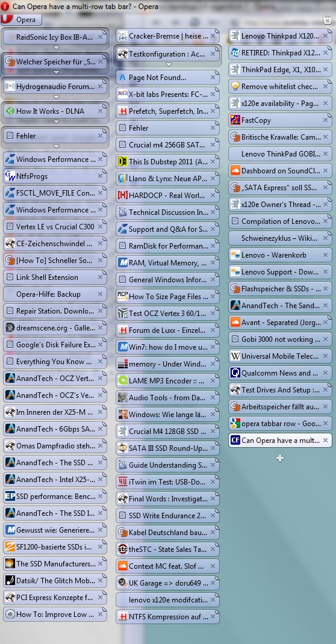Click the Wikipedia favicon on Universal Mobile Telec tab
The height and width of the screenshot is (644, 336).
(235, 356)
